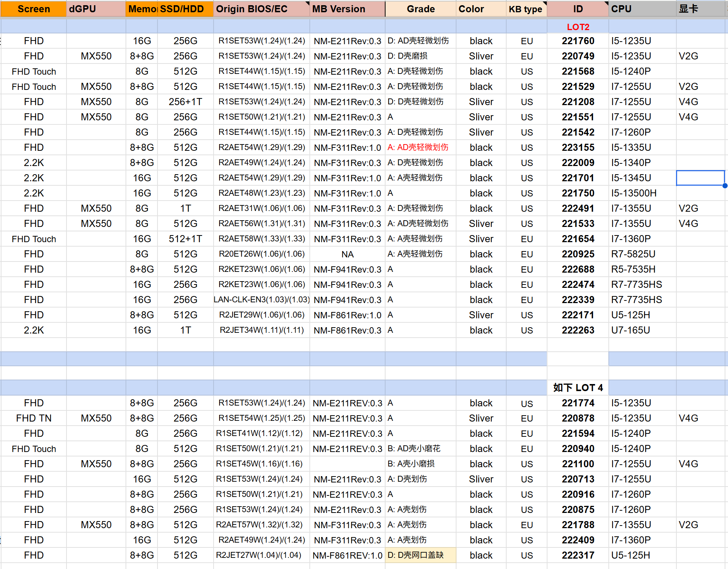
Task: Select CPU cell I5-13500H
Action: point(642,193)
